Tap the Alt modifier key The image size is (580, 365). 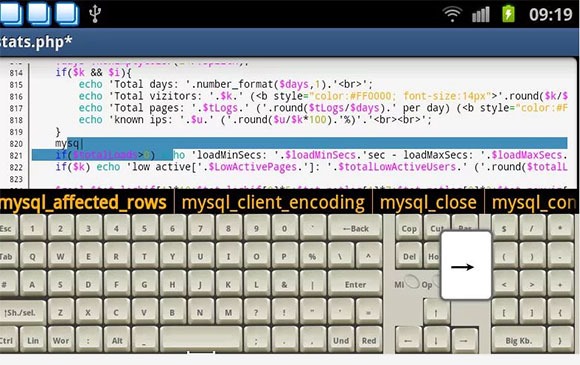[x=117, y=340]
